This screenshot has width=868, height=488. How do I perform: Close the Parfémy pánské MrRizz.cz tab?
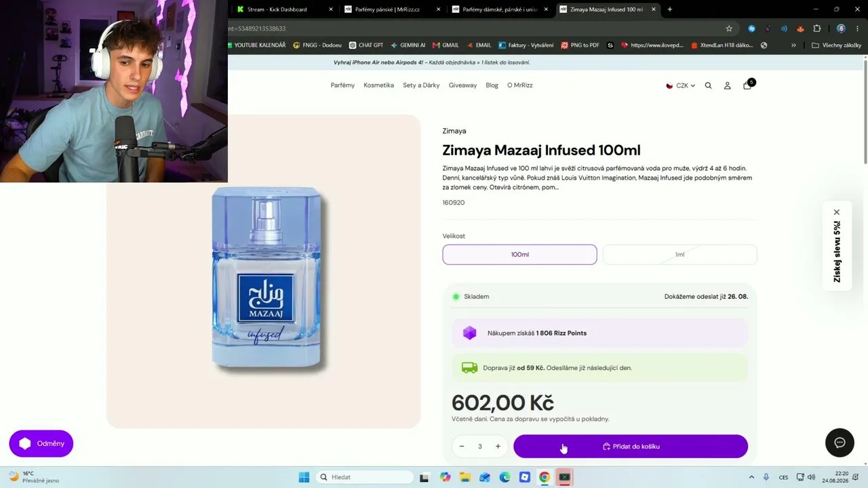(x=438, y=9)
